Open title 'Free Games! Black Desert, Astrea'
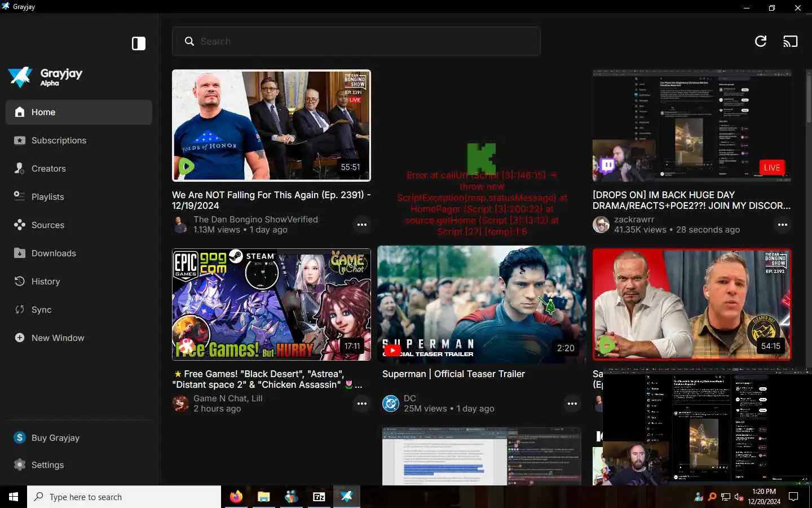 point(268,379)
